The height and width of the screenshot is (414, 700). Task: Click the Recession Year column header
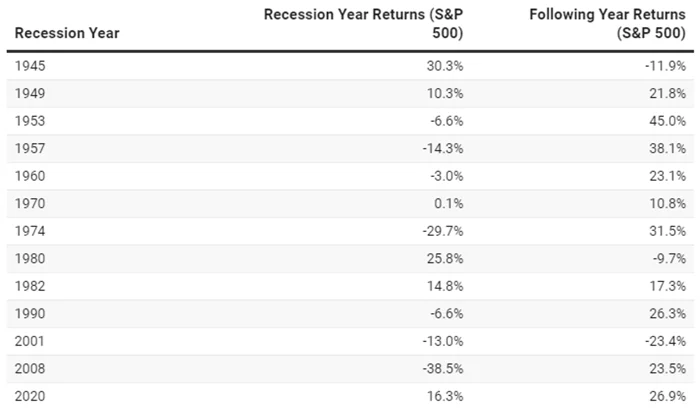(67, 33)
